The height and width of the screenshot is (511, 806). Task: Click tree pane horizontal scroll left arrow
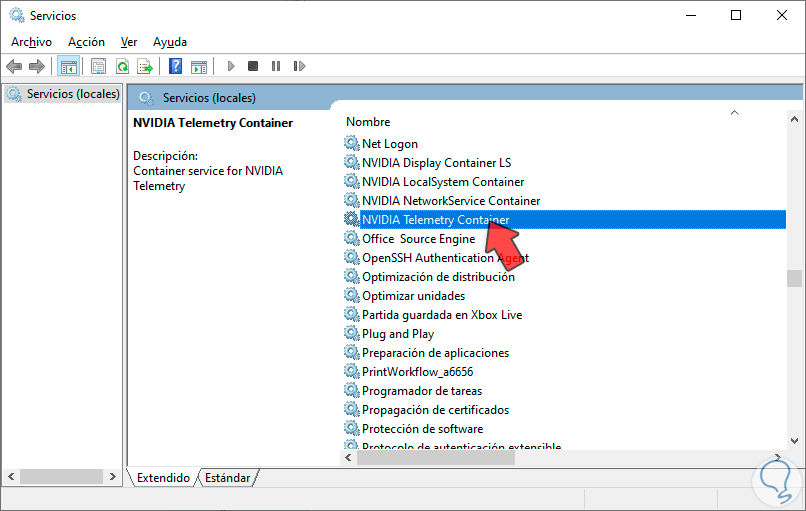(11, 477)
